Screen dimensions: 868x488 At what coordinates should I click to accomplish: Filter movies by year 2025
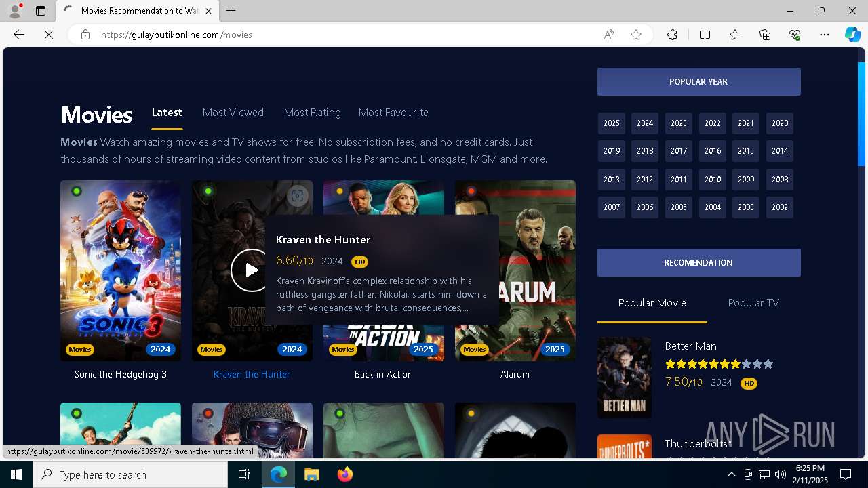[612, 123]
